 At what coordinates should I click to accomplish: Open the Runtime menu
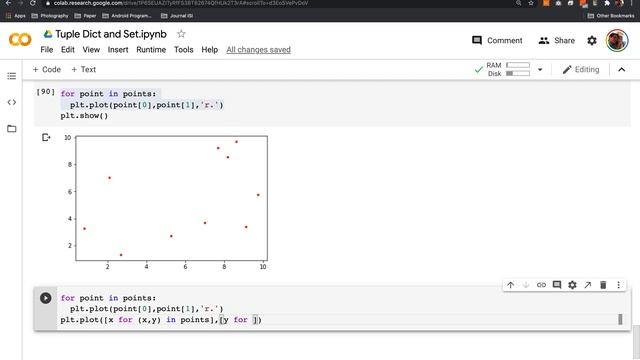click(x=151, y=50)
